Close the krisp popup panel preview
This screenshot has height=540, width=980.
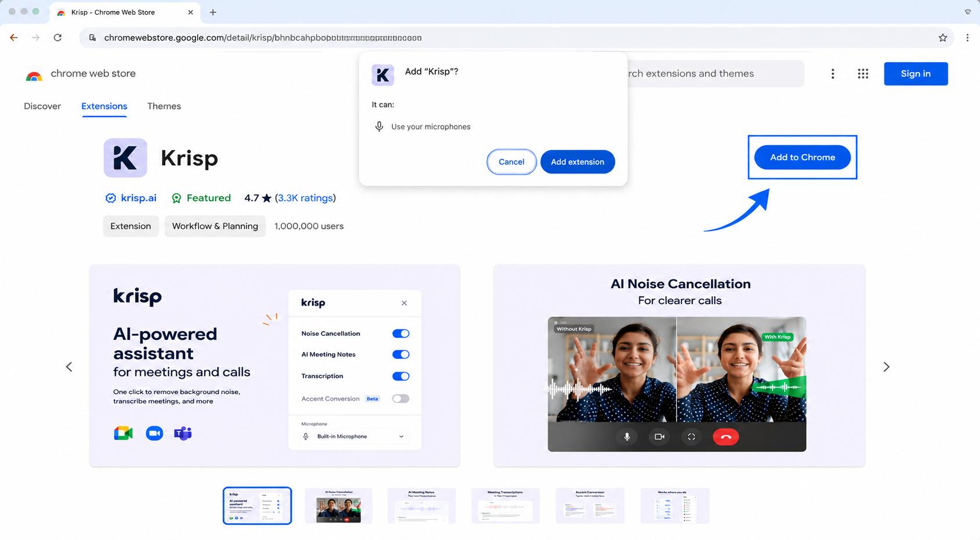[x=404, y=303]
